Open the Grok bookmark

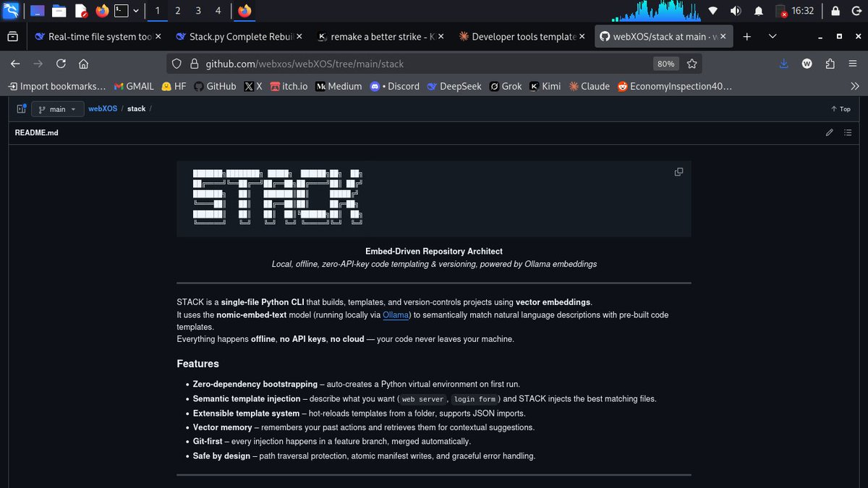(x=505, y=86)
